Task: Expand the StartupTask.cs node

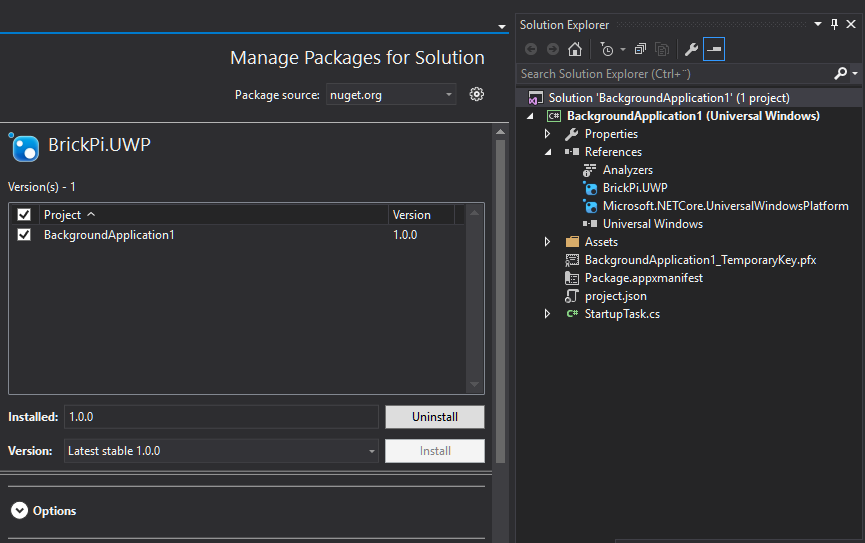Action: pos(547,314)
